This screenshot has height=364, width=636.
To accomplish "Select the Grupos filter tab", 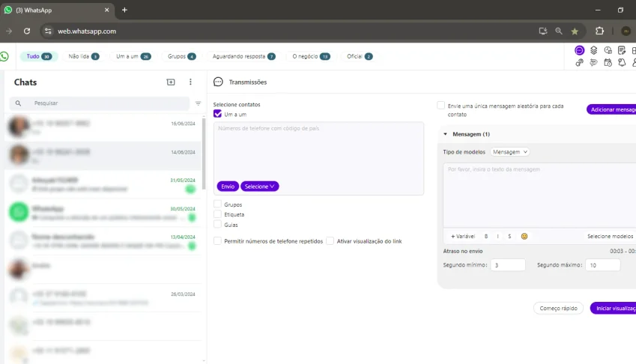I will pyautogui.click(x=182, y=56).
